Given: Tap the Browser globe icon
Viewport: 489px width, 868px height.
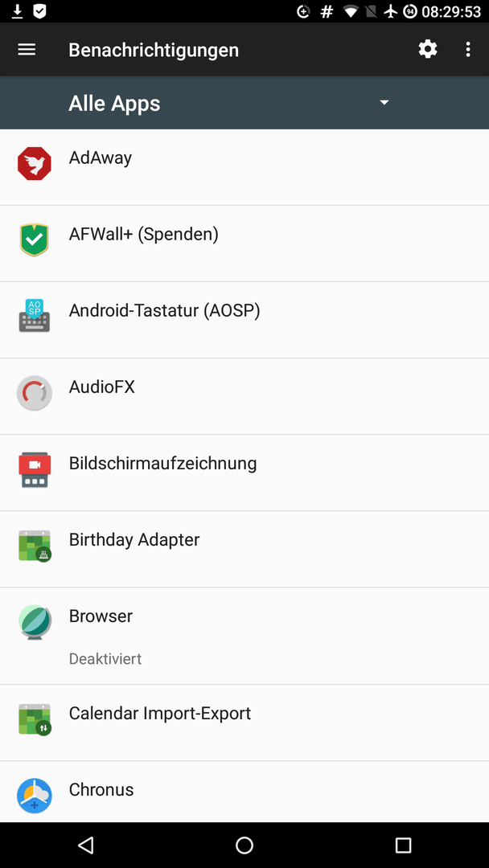Looking at the screenshot, I should click(x=35, y=622).
